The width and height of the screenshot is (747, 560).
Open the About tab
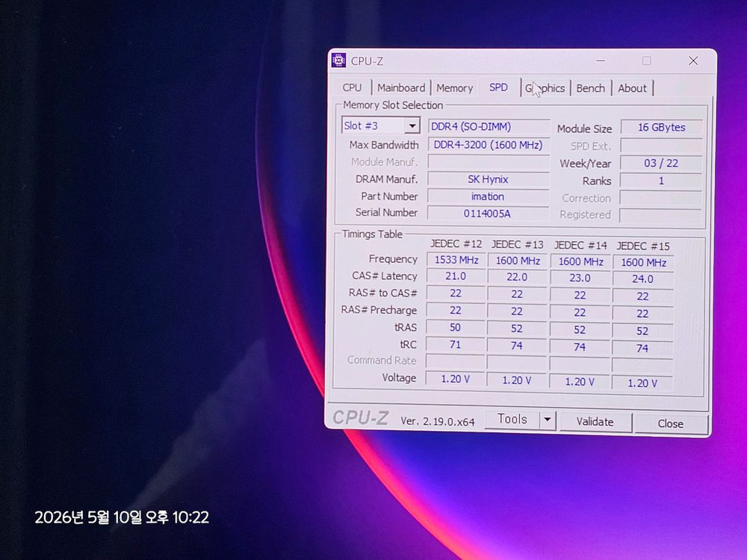click(x=632, y=89)
